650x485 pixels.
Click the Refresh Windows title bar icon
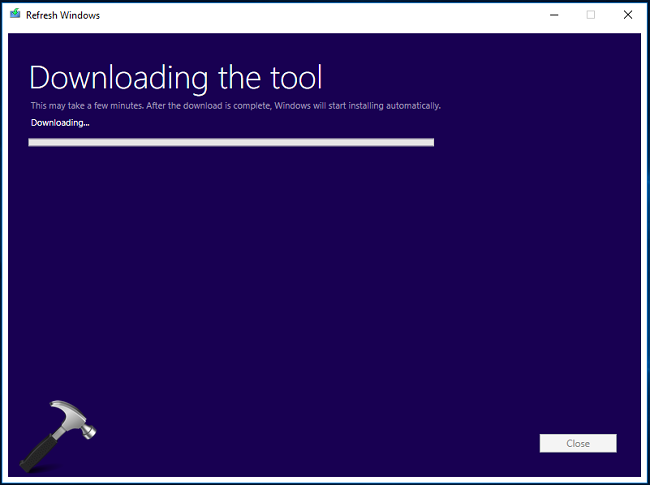coord(15,14)
